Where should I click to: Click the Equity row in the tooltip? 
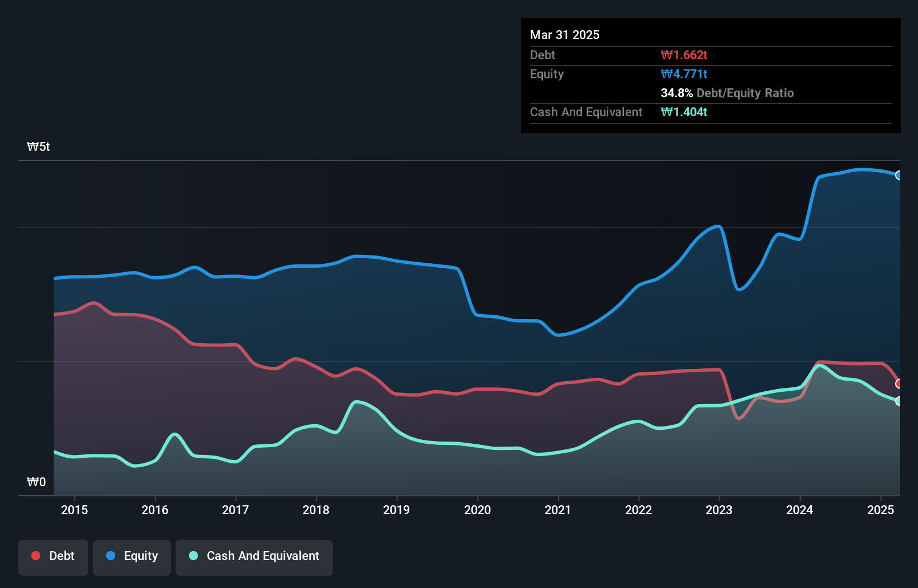(x=546, y=74)
